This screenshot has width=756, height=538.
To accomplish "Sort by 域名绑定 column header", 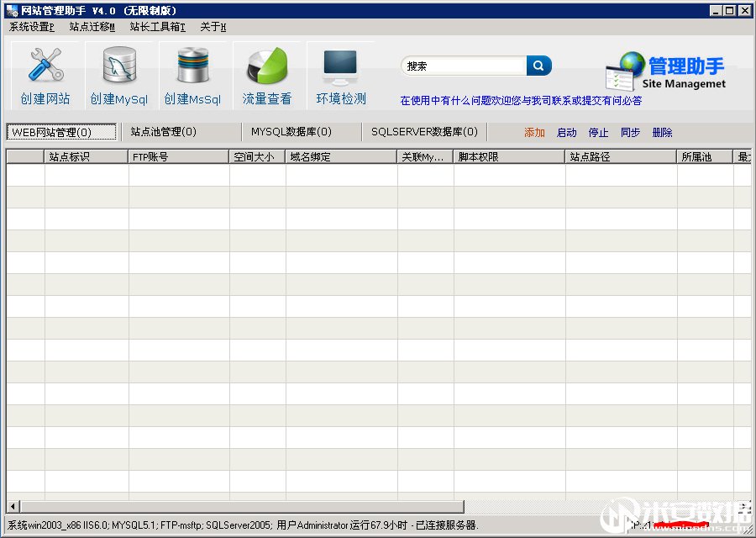I will pyautogui.click(x=341, y=157).
